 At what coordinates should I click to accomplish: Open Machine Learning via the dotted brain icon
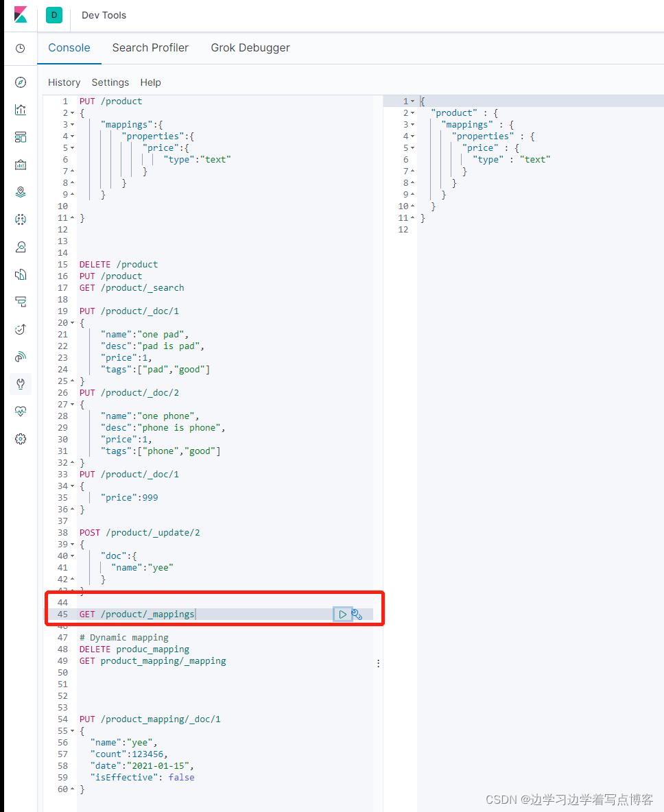click(20, 219)
